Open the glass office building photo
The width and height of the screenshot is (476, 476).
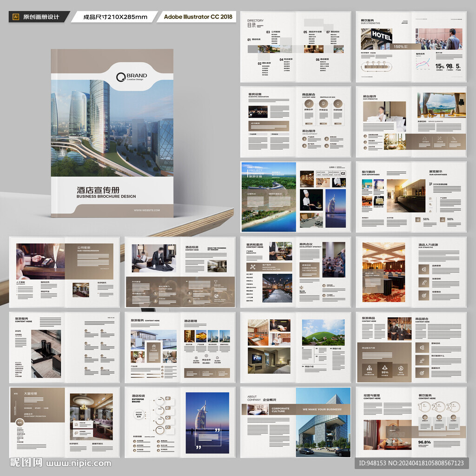(x=324, y=436)
